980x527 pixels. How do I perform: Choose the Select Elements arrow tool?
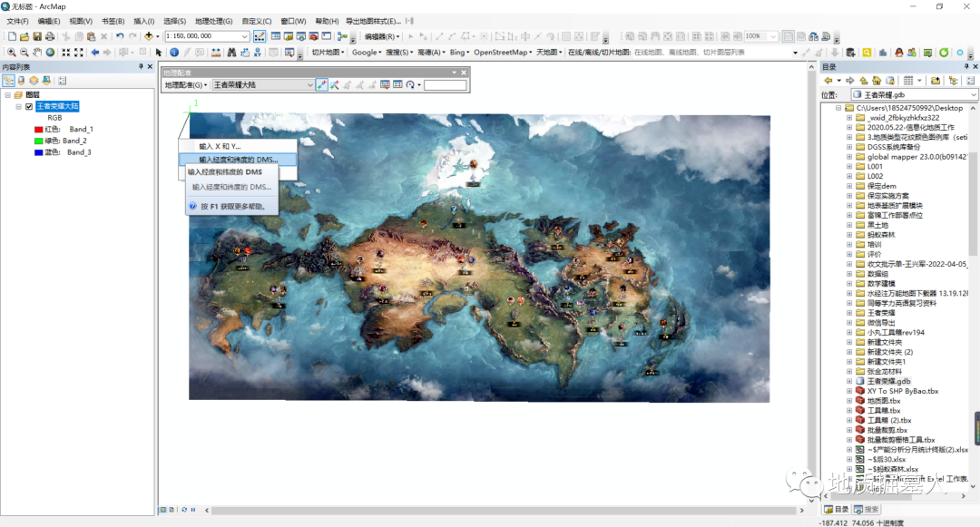click(159, 53)
